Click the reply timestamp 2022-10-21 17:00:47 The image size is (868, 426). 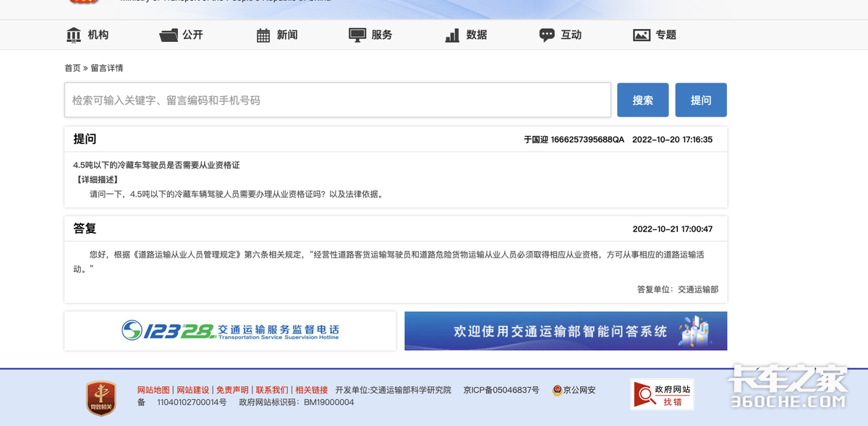673,229
